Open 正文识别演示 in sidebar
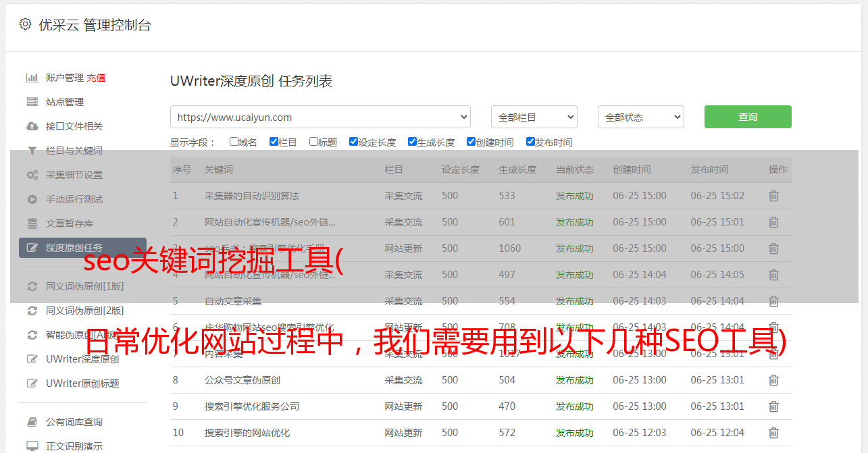Screen dimensions: 868x453 (x=74, y=446)
